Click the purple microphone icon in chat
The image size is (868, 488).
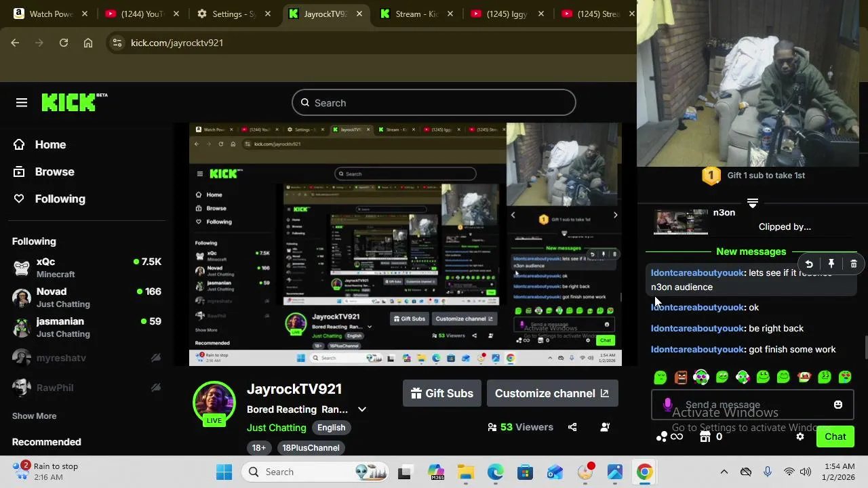pos(667,405)
